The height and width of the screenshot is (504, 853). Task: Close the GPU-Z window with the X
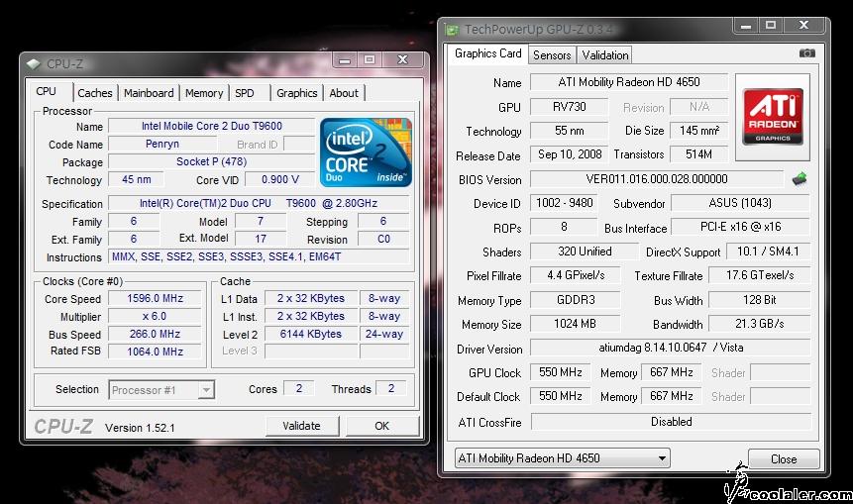804,25
